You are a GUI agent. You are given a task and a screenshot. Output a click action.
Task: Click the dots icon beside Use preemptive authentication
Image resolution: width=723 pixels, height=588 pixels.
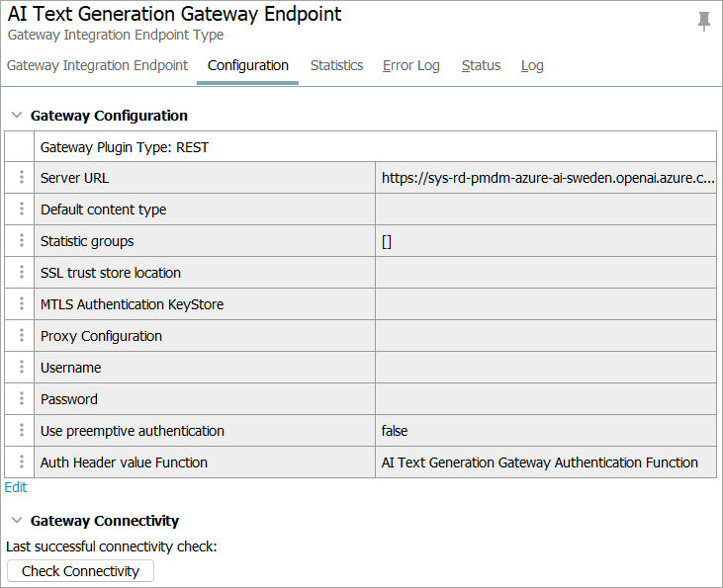[x=21, y=431]
